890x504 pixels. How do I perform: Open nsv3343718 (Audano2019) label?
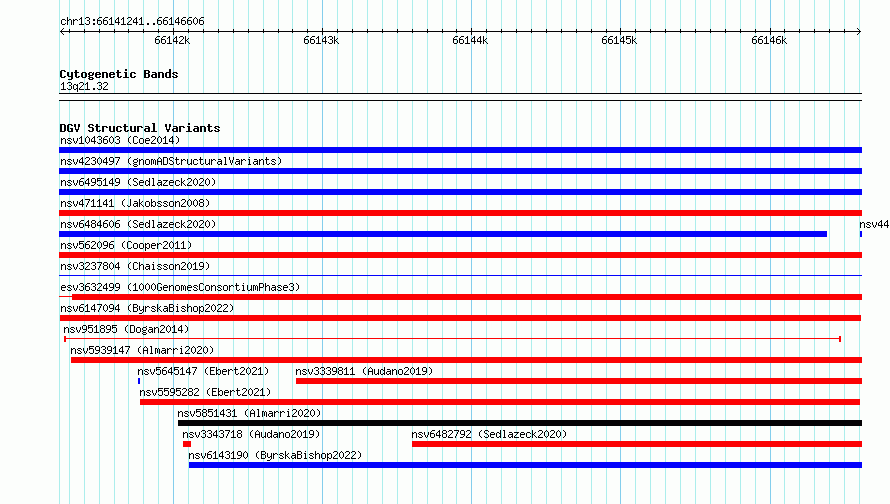[251, 434]
